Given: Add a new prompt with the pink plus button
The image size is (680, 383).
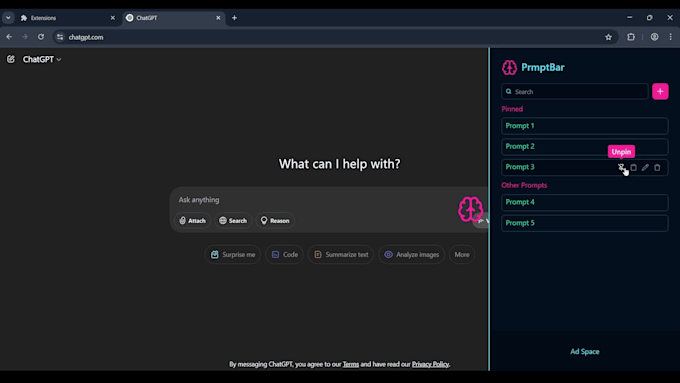Looking at the screenshot, I should pyautogui.click(x=660, y=92).
